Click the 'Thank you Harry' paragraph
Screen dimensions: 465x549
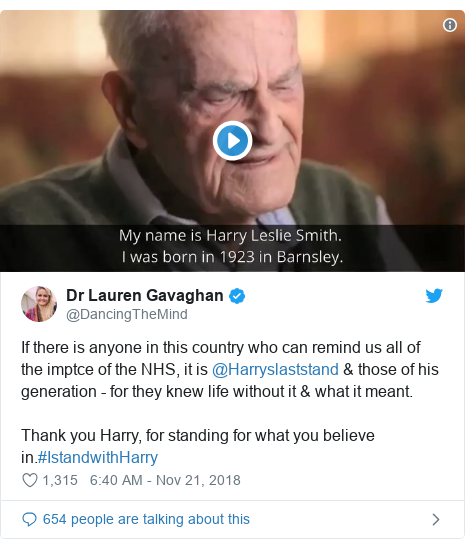pos(198,446)
